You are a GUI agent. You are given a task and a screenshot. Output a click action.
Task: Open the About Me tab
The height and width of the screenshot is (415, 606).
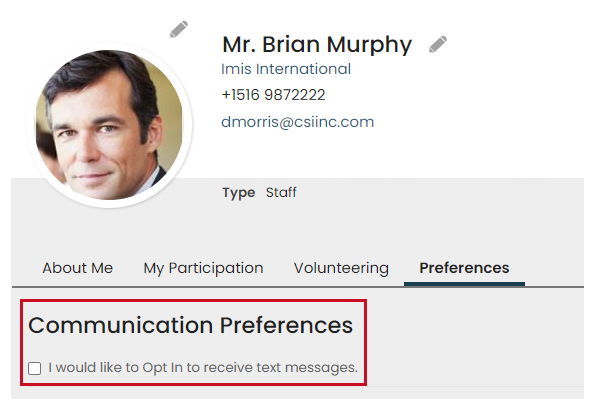(78, 268)
